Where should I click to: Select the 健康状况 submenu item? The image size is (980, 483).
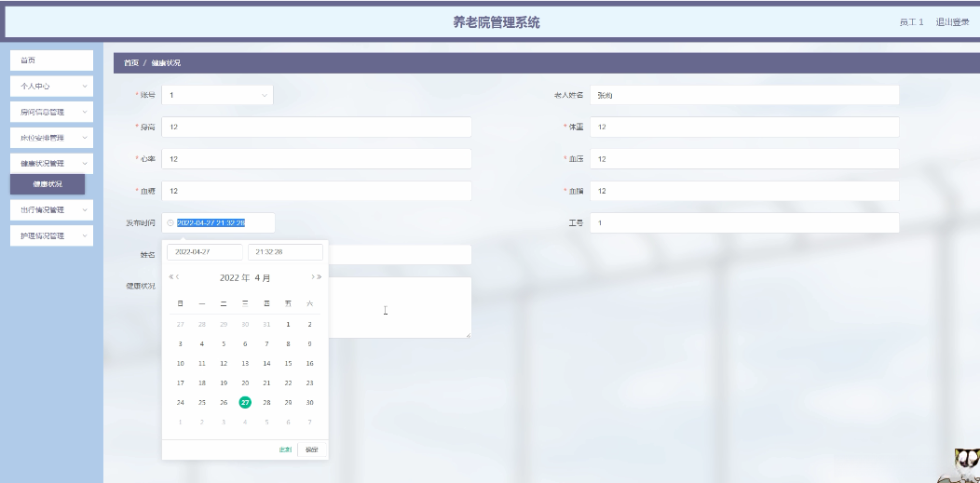[48, 184]
